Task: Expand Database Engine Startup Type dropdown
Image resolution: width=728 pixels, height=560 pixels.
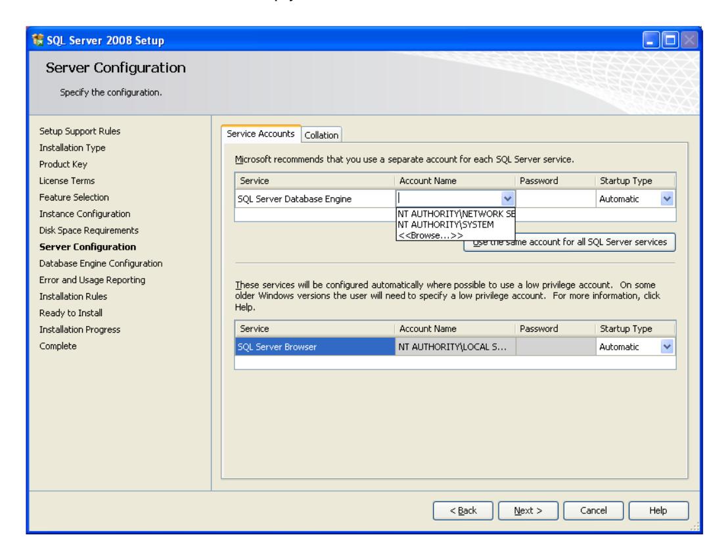Action: tap(667, 198)
